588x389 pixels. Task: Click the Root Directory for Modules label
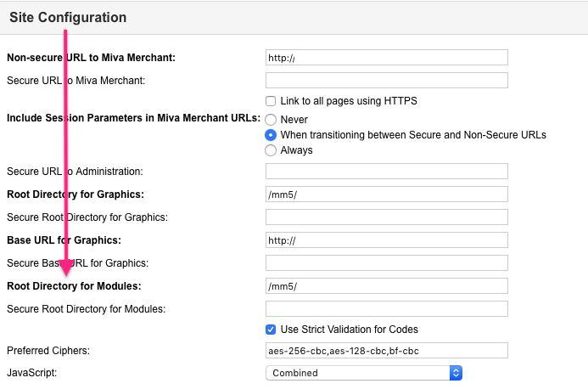pos(74,286)
